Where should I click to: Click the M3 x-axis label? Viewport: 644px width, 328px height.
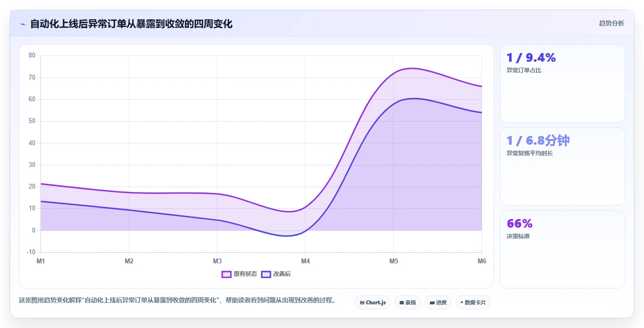pyautogui.click(x=217, y=261)
